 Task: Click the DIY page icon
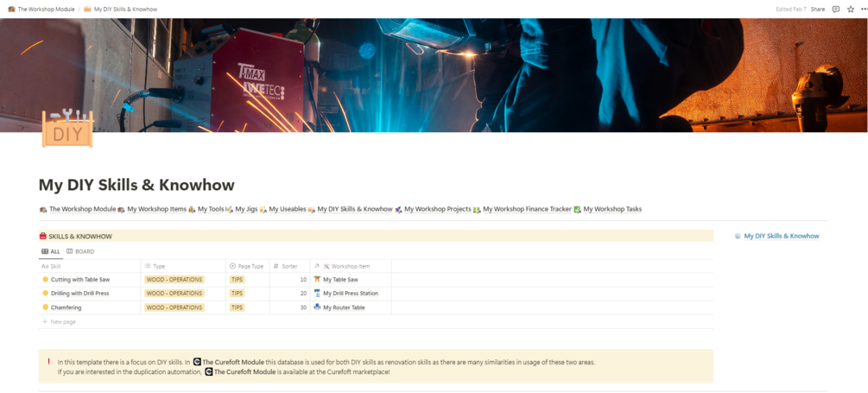[67, 129]
